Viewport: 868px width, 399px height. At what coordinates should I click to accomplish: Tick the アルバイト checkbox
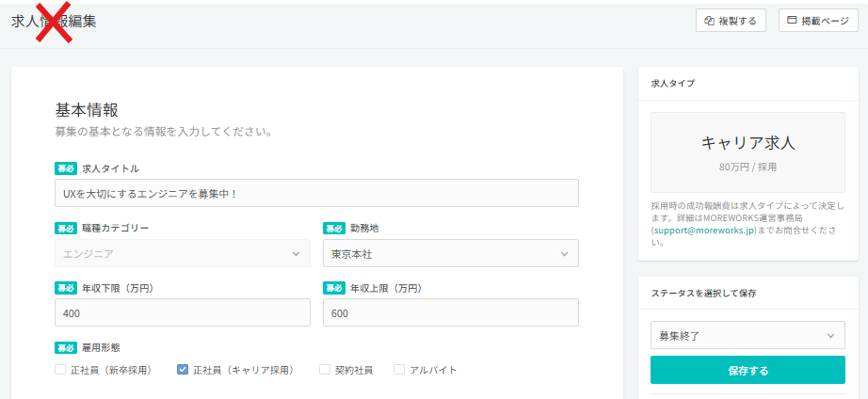coord(399,370)
